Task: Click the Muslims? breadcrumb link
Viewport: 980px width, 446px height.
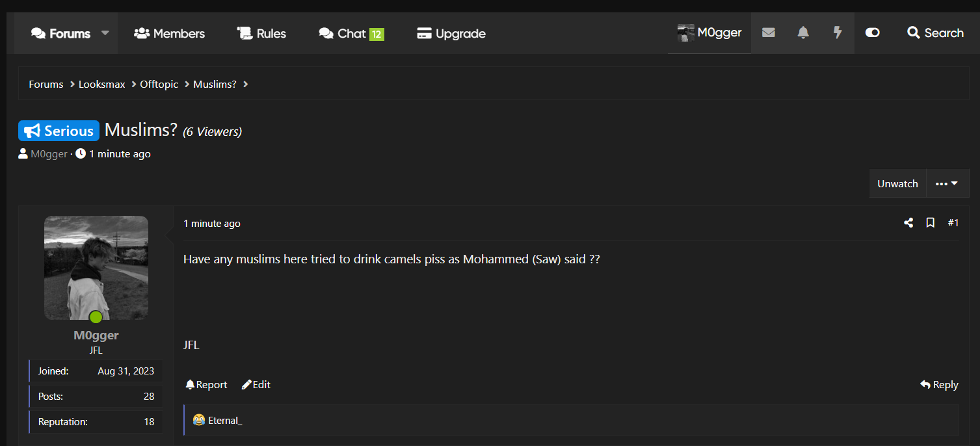Action: click(x=215, y=85)
